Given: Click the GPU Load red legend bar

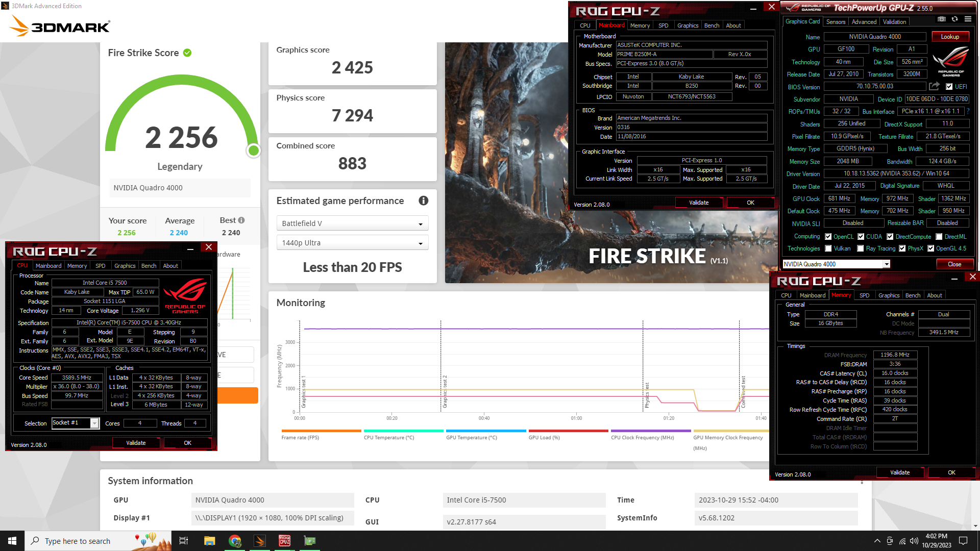Looking at the screenshot, I should pos(568,431).
